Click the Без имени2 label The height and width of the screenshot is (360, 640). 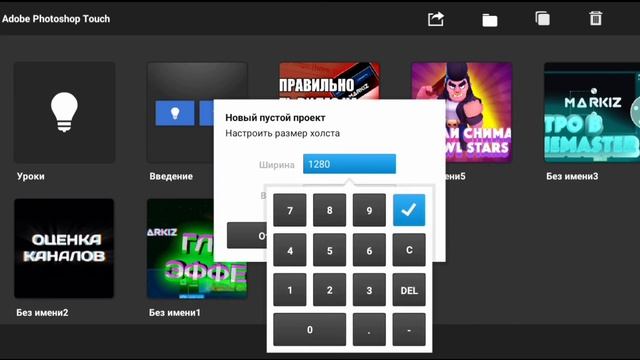point(42,313)
